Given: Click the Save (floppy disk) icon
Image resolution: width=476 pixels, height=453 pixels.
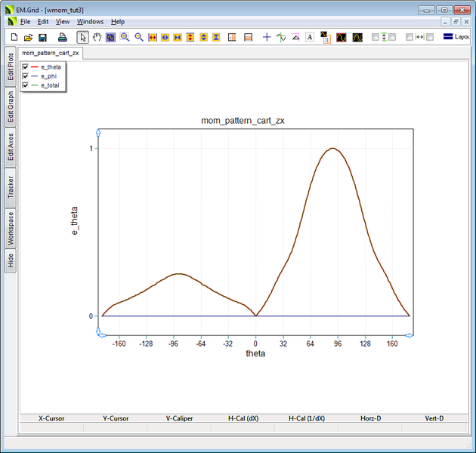Looking at the screenshot, I should (x=42, y=37).
